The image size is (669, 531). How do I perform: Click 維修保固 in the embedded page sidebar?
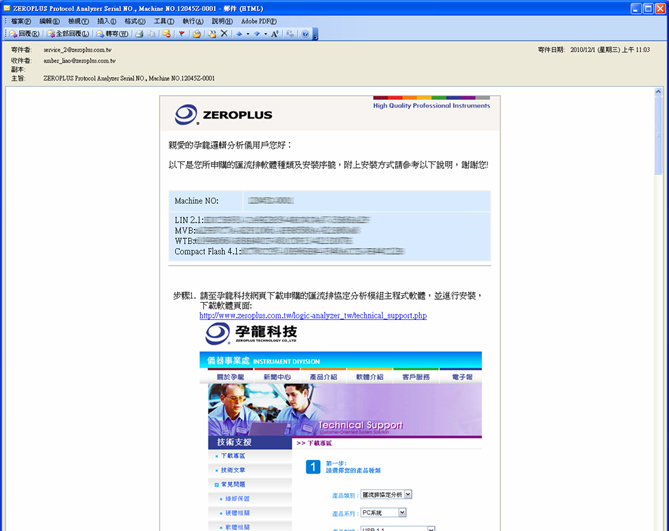[237, 499]
